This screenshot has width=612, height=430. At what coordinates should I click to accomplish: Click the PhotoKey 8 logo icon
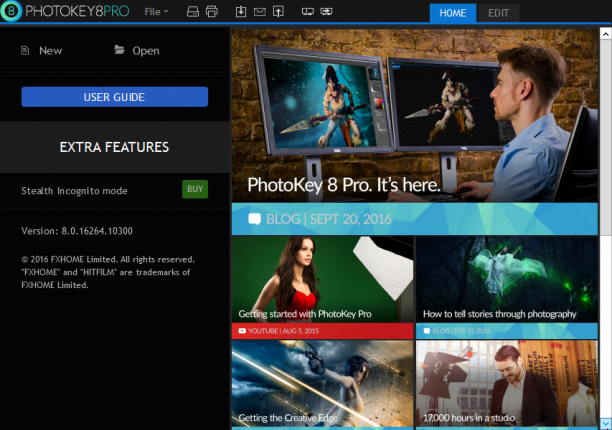(11, 11)
